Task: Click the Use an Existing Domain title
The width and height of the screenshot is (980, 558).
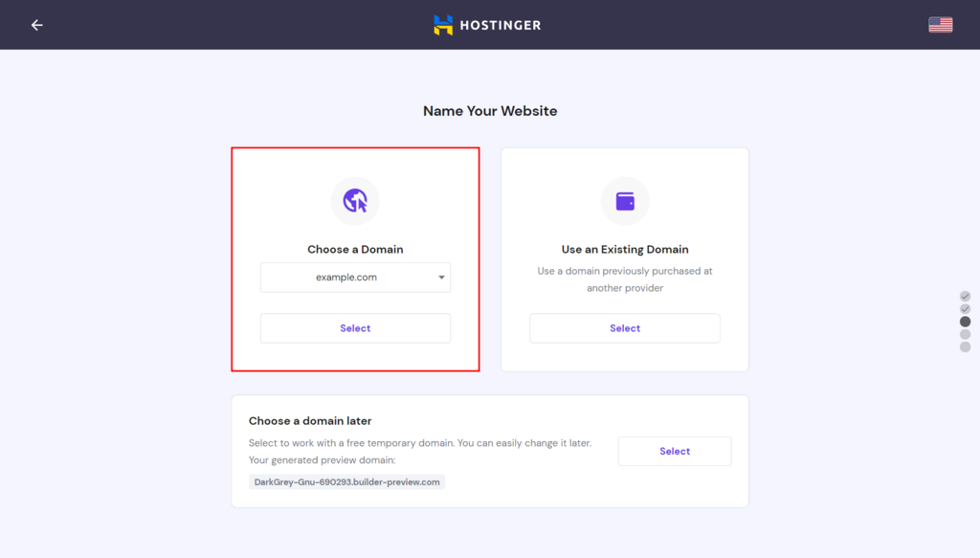Action: click(x=625, y=249)
